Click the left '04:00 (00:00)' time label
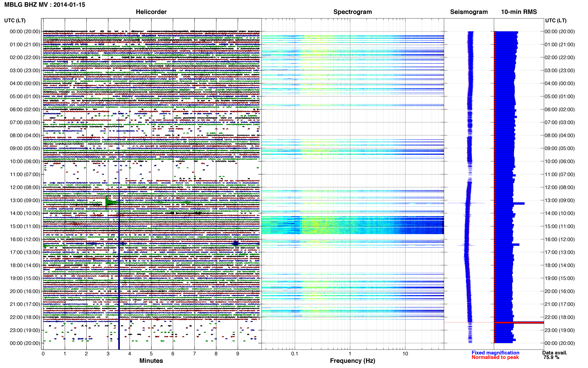 point(25,83)
